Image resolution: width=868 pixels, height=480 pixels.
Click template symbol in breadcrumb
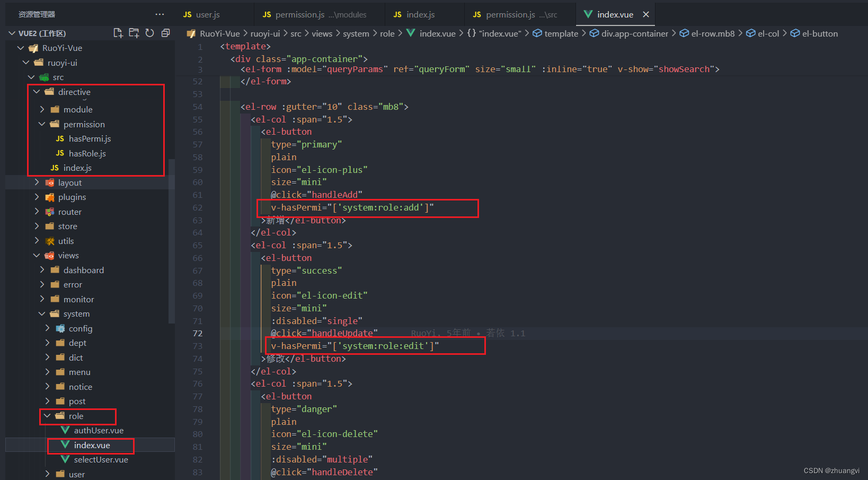coord(555,33)
